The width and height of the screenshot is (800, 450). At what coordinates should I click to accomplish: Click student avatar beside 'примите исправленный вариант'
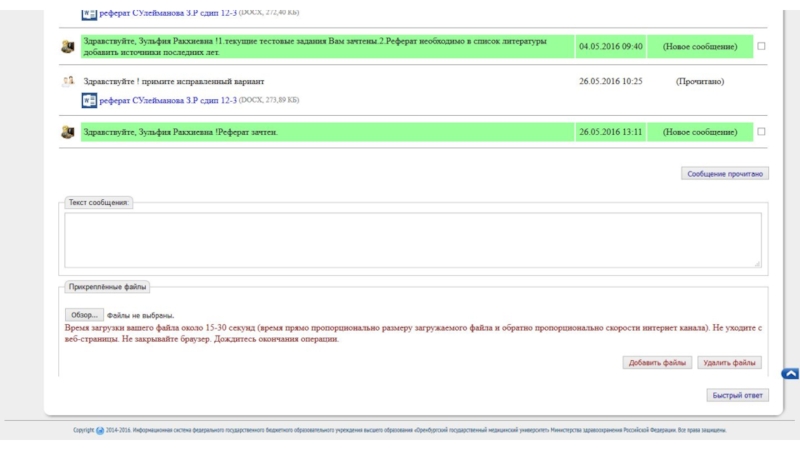click(x=68, y=81)
